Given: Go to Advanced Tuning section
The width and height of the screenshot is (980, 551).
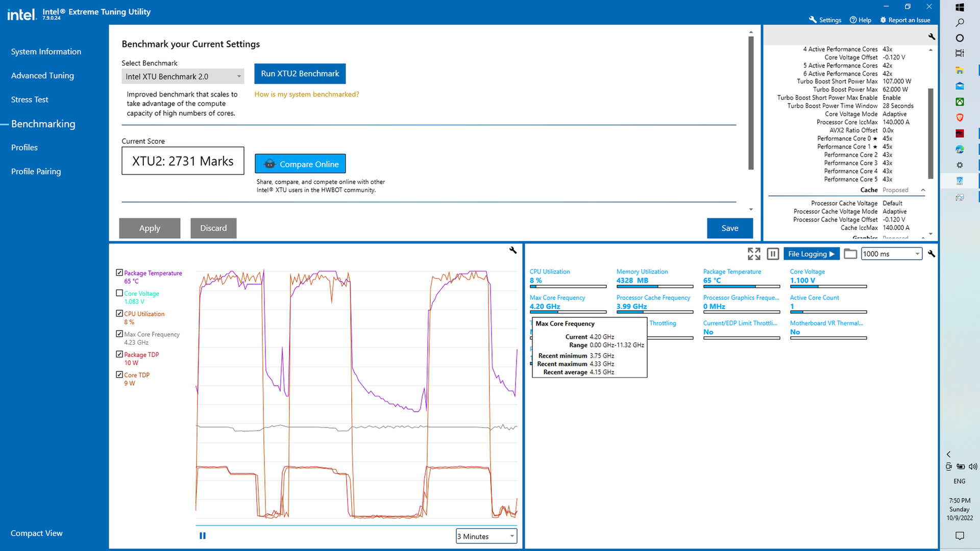Looking at the screenshot, I should click(x=42, y=76).
